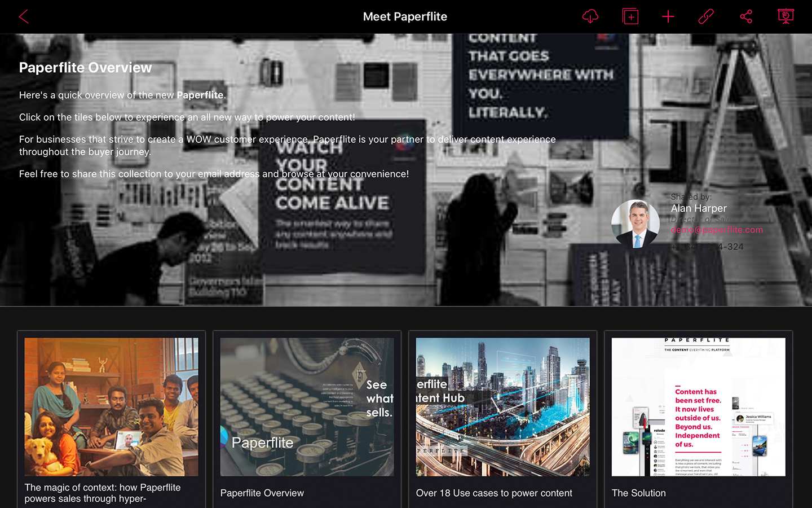Click the 'magic of context' tile caption
The image size is (812, 508).
tap(103, 493)
